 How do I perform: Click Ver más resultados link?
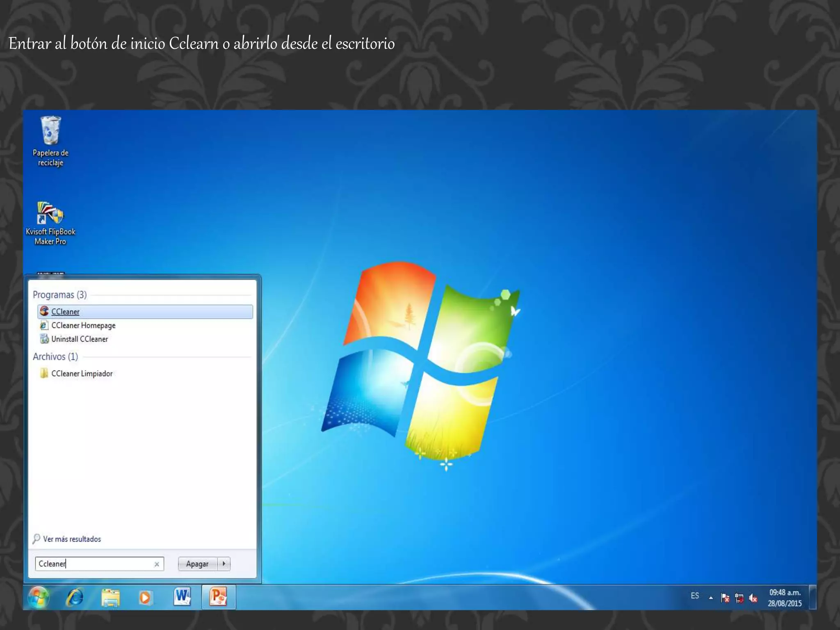[x=72, y=539]
